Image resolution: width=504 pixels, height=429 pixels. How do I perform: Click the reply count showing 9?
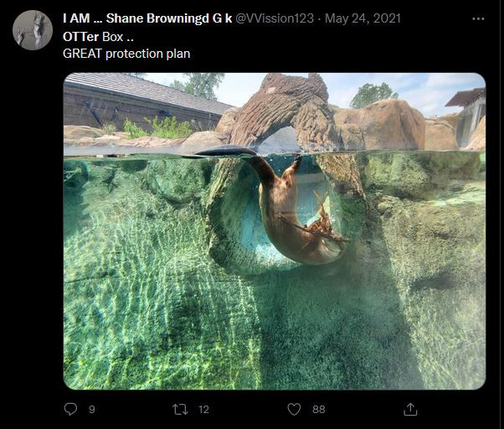click(92, 410)
